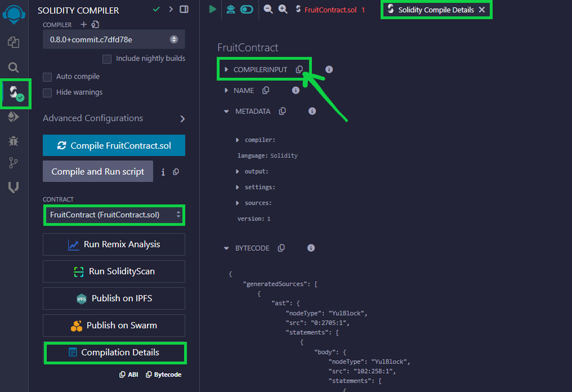This screenshot has width=572, height=392.
Task: Close the Solidity Compile Details tab
Action: pos(482,10)
